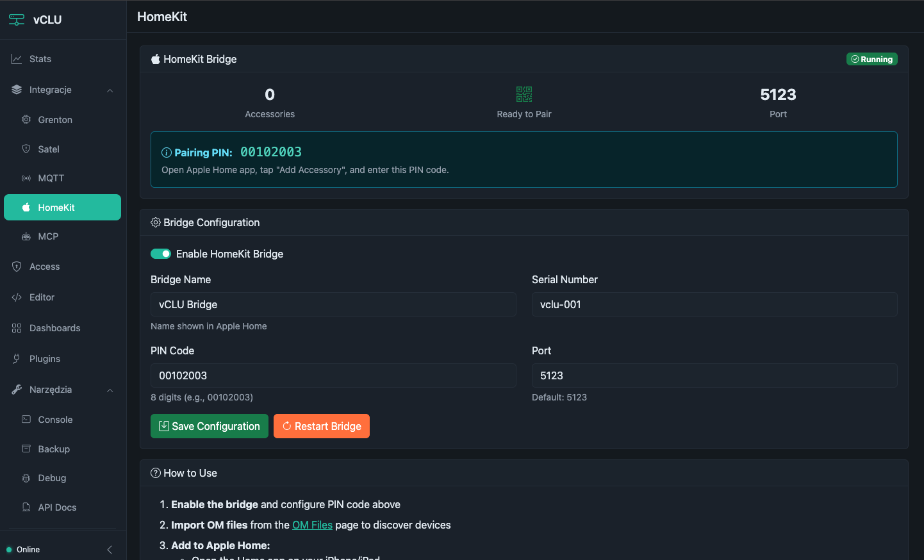This screenshot has width=924, height=560.
Task: Click the Console terminal icon
Action: pos(26,420)
